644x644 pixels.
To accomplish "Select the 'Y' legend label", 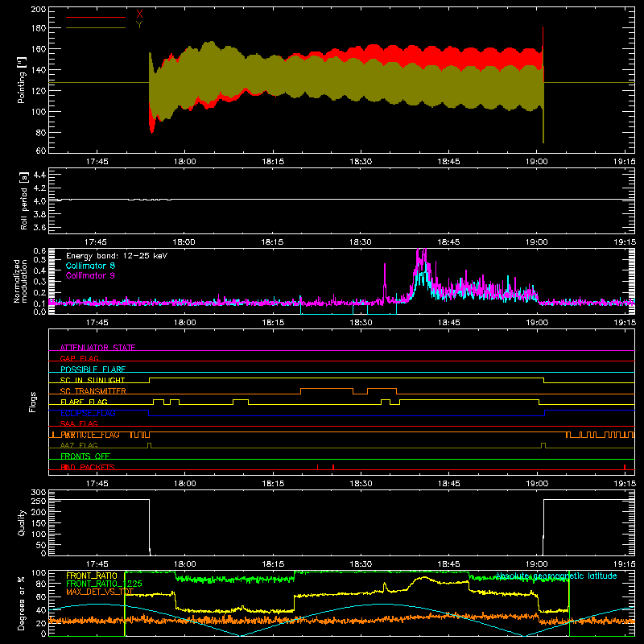I will click(x=139, y=25).
